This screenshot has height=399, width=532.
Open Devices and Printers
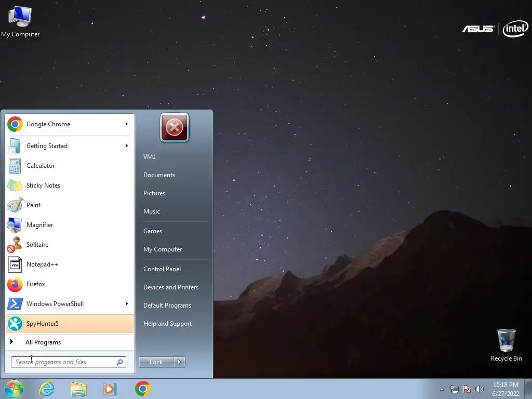pyautogui.click(x=170, y=287)
